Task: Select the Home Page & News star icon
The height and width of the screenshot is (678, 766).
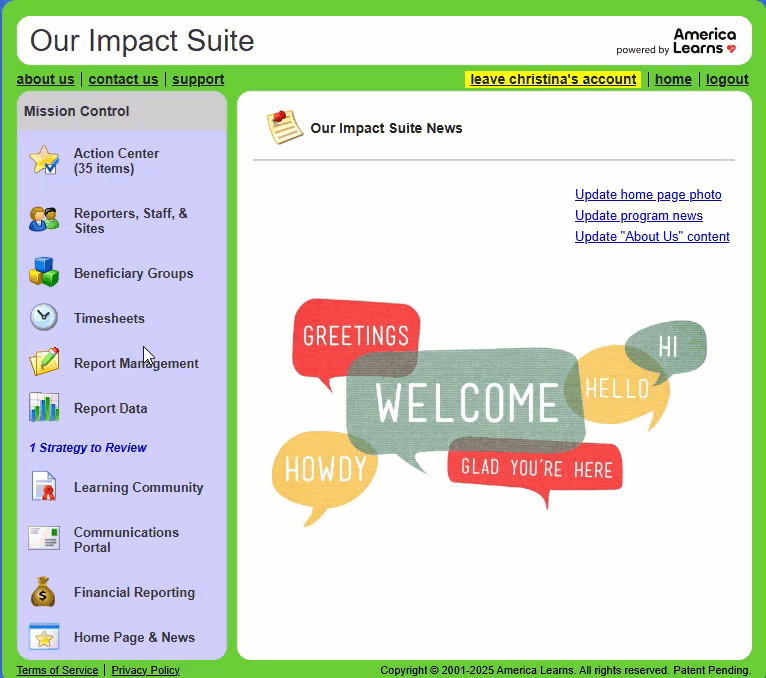Action: click(x=44, y=637)
